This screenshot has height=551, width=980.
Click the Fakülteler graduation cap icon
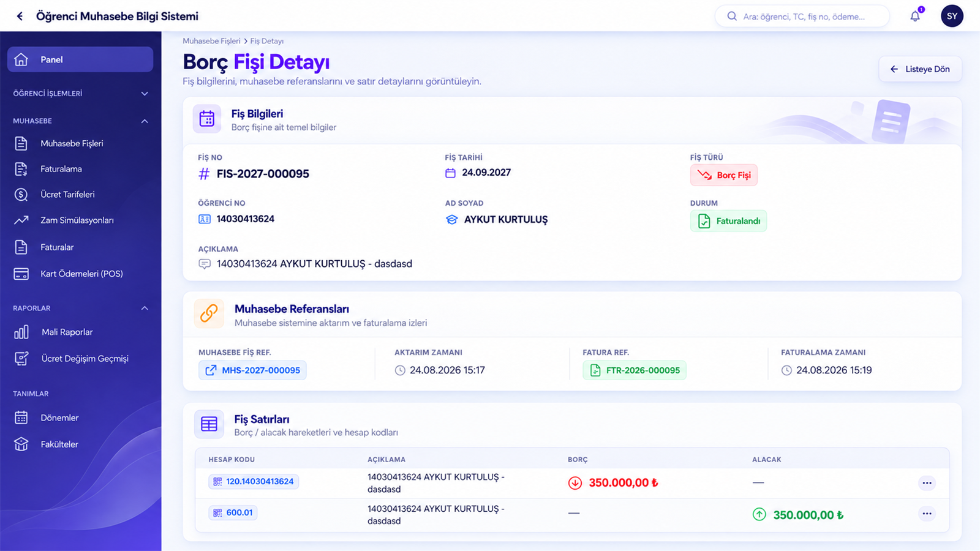click(21, 444)
